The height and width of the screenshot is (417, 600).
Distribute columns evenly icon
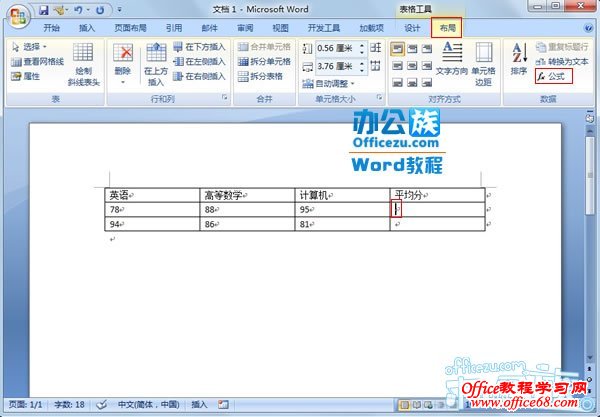(x=376, y=66)
